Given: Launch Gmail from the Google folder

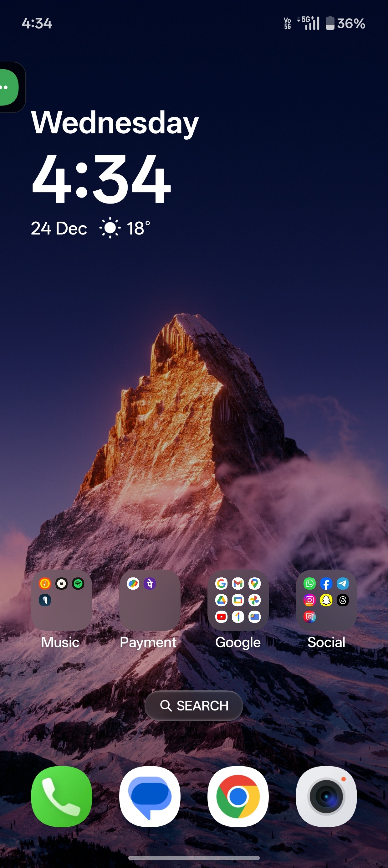Looking at the screenshot, I should 238,583.
